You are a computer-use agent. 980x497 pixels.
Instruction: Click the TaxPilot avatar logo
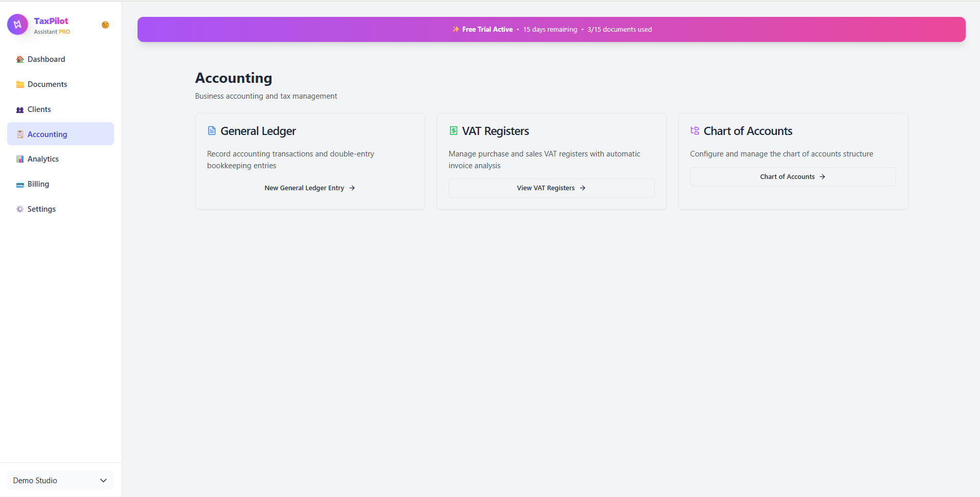(17, 24)
